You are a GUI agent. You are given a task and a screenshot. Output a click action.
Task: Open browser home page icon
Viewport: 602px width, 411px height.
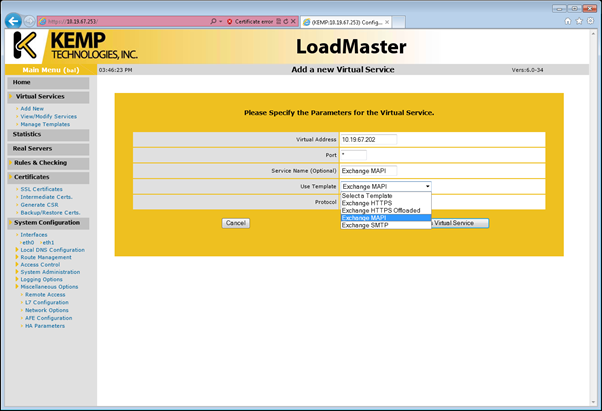coord(568,20)
